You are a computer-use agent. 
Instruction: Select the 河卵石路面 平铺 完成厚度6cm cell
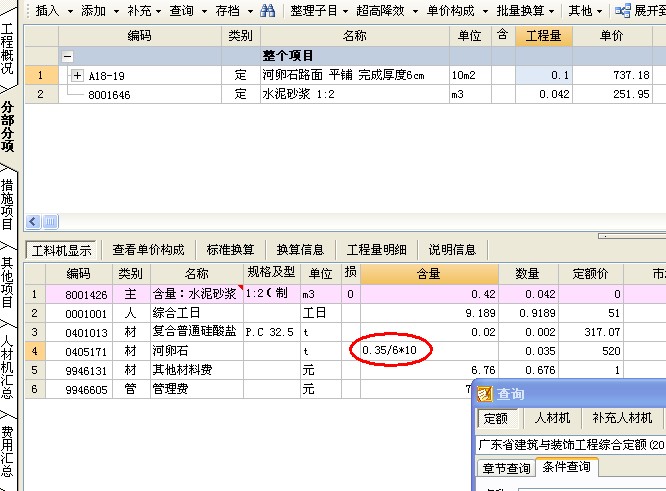coord(355,75)
